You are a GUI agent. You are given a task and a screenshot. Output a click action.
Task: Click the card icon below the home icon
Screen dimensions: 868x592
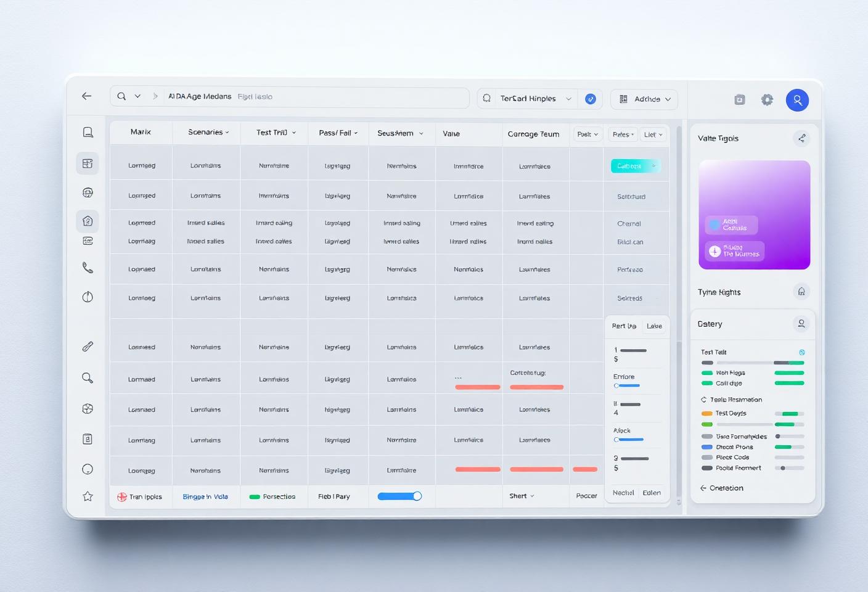coord(88,240)
